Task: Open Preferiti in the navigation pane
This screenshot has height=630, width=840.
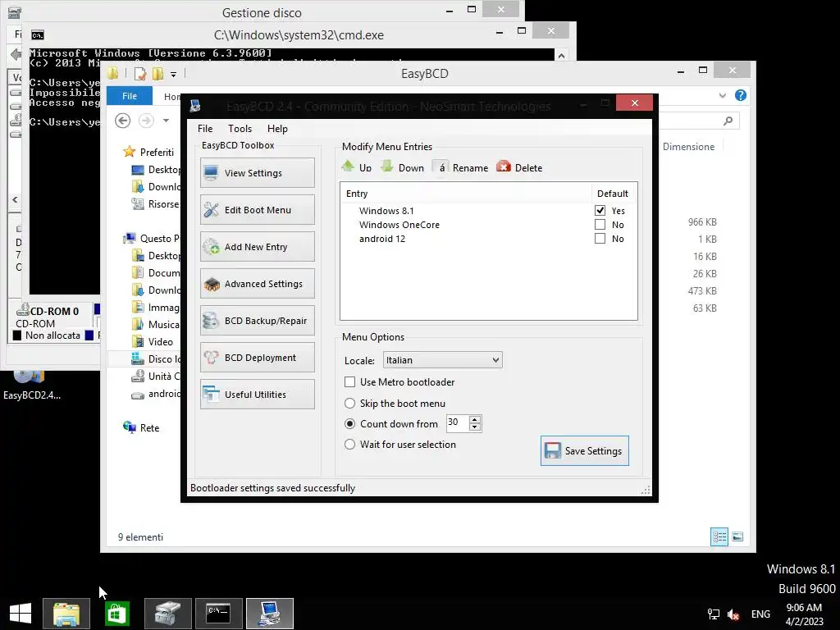Action: 149,152
